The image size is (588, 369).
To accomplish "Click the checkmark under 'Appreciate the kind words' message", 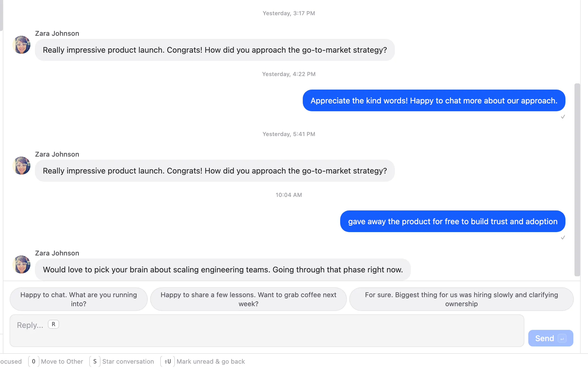I will point(563,117).
